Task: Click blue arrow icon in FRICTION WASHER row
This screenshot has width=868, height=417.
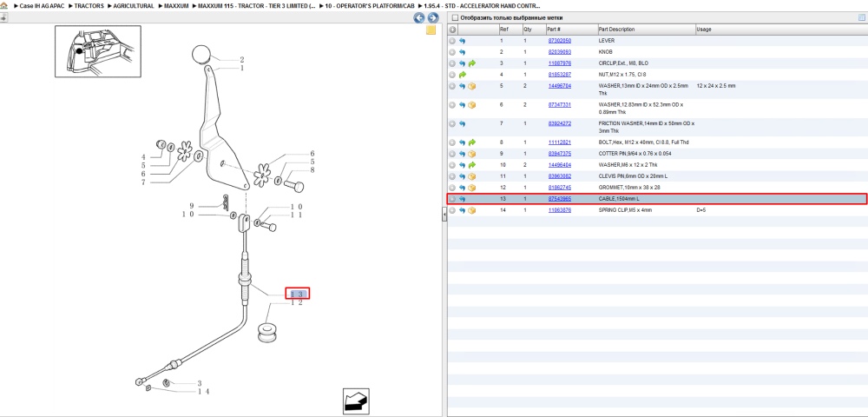Action: pos(463,123)
